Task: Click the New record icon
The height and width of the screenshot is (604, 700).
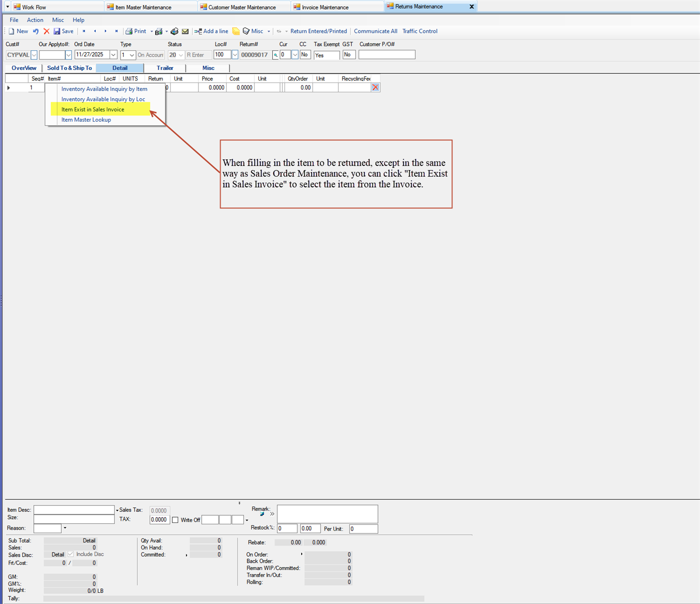Action: pyautogui.click(x=12, y=31)
